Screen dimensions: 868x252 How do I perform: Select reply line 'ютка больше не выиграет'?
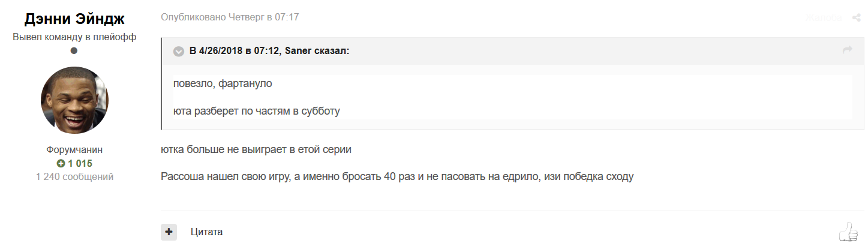coord(256,149)
